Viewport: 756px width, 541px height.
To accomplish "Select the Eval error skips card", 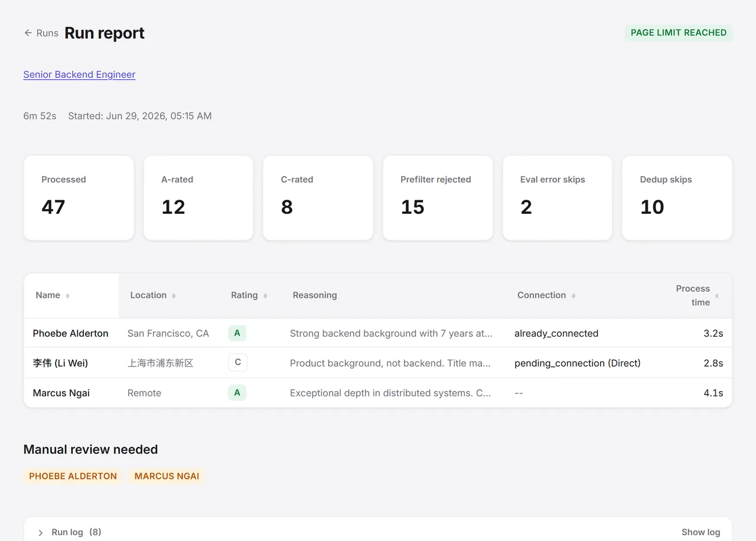I will [558, 198].
